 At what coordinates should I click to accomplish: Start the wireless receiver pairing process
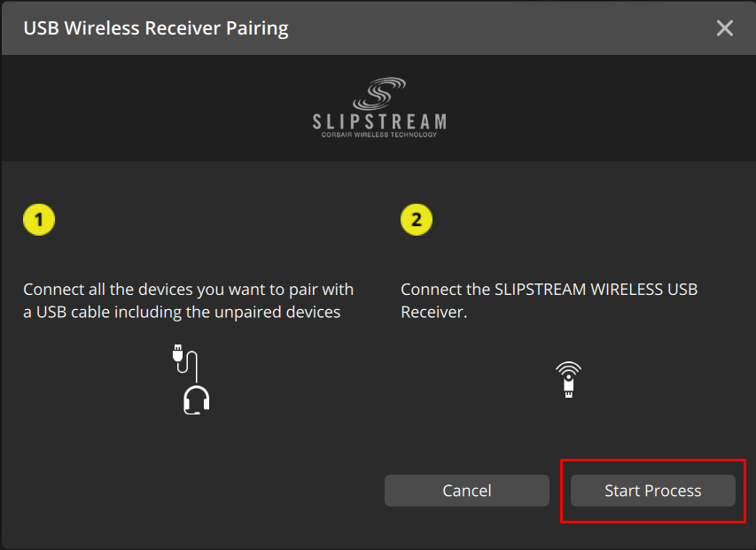click(651, 490)
